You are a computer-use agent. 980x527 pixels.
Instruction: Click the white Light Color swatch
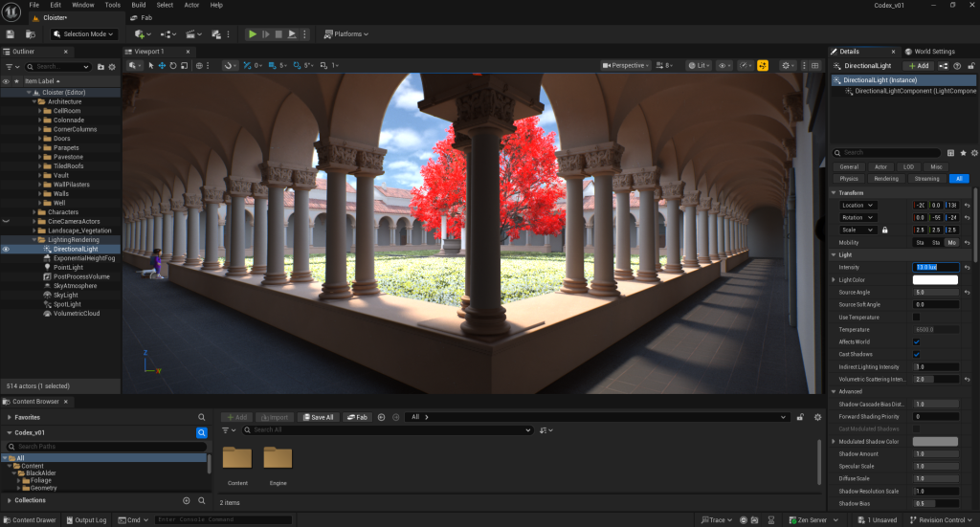(x=935, y=279)
